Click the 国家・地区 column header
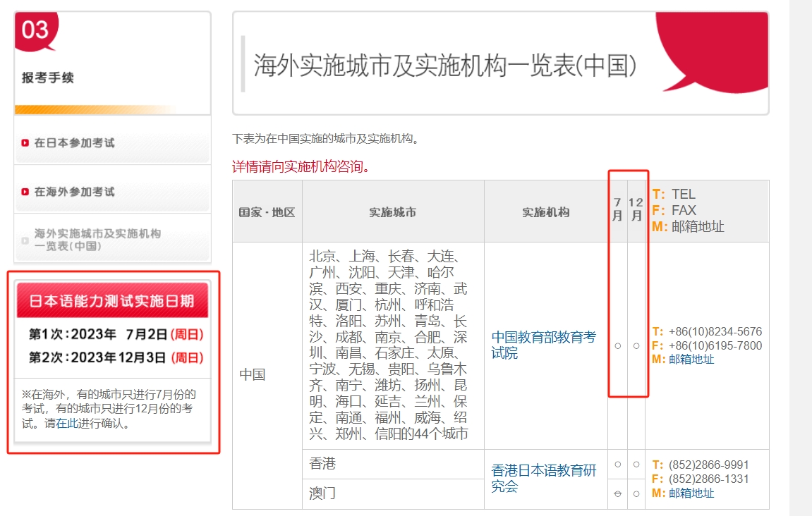This screenshot has width=812, height=516. coord(267,212)
